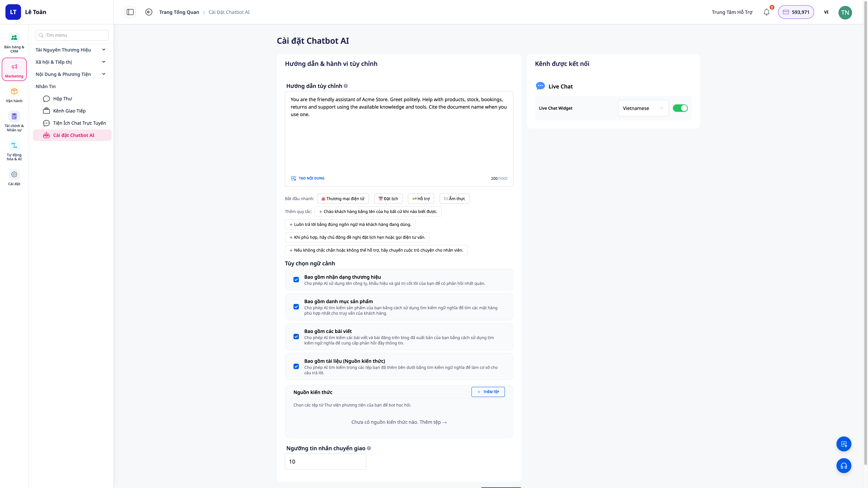Open the AI assistant floating button

pos(844,444)
